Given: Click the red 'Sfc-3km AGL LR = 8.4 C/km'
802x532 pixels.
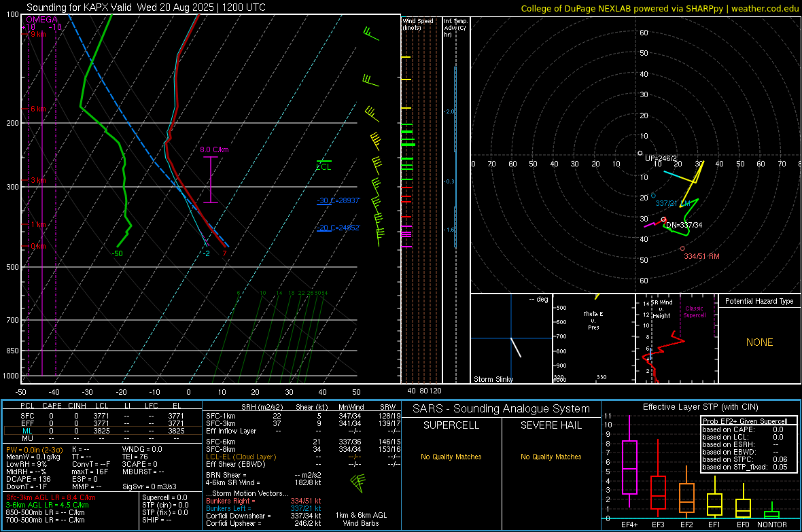Looking at the screenshot, I should click(51, 497).
